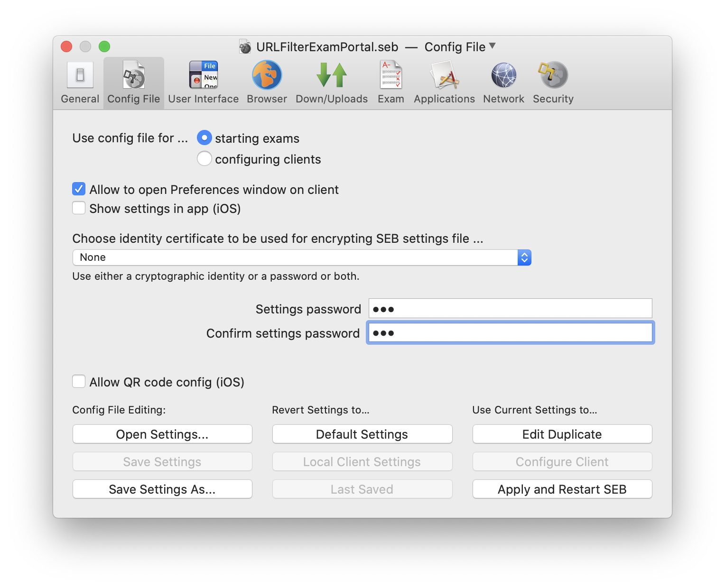Select the Config File toolbar icon
This screenshot has height=588, width=725.
134,75
